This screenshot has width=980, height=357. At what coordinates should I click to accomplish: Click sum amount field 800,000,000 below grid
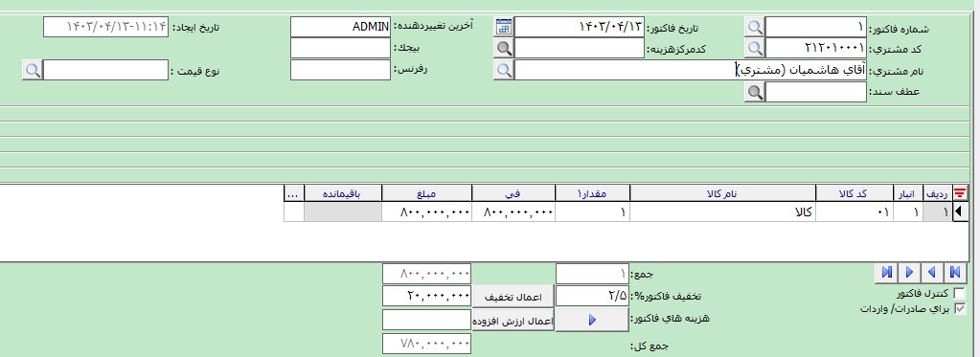pyautogui.click(x=426, y=274)
